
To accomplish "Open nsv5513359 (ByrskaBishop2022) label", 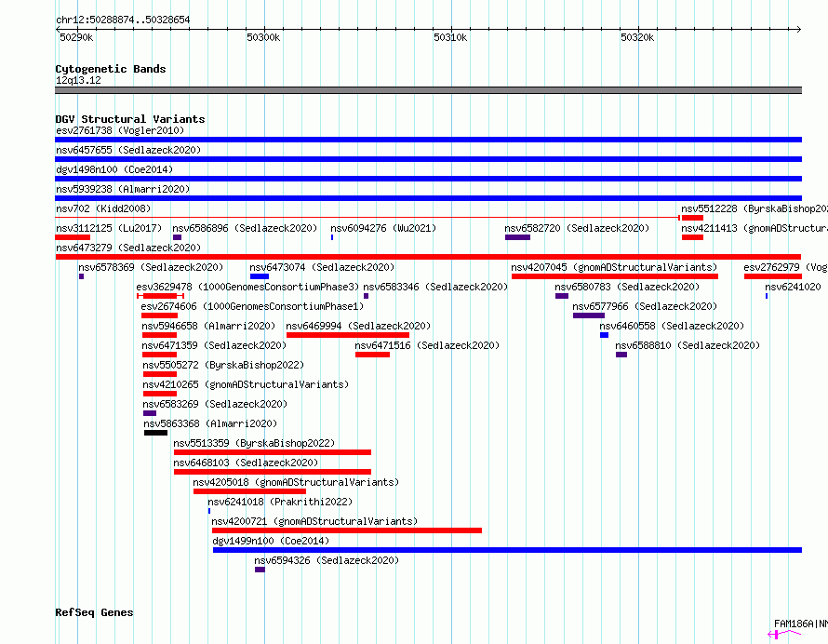I will tap(254, 443).
